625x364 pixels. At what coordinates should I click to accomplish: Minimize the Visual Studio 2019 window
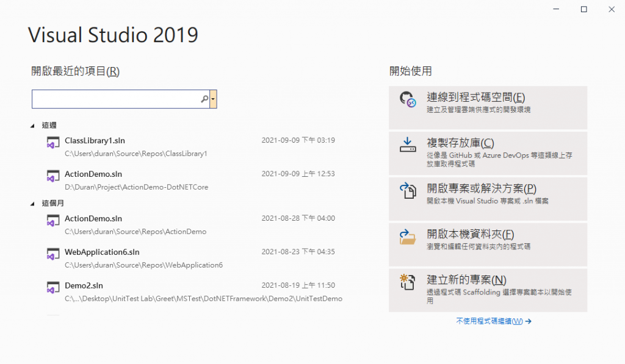[556, 9]
